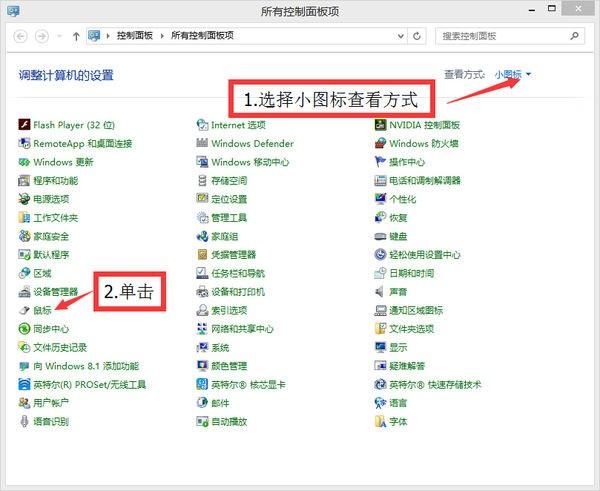600x491 pixels.
Task: Open the 文件夹选项 link
Action: (x=411, y=329)
